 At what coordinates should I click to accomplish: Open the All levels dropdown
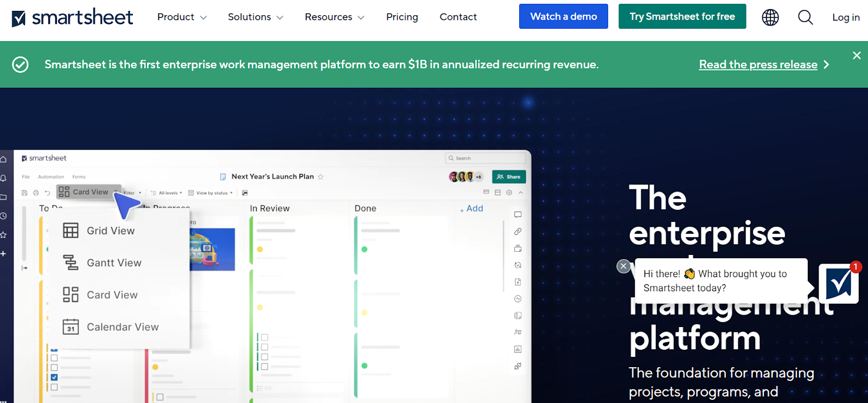point(166,193)
